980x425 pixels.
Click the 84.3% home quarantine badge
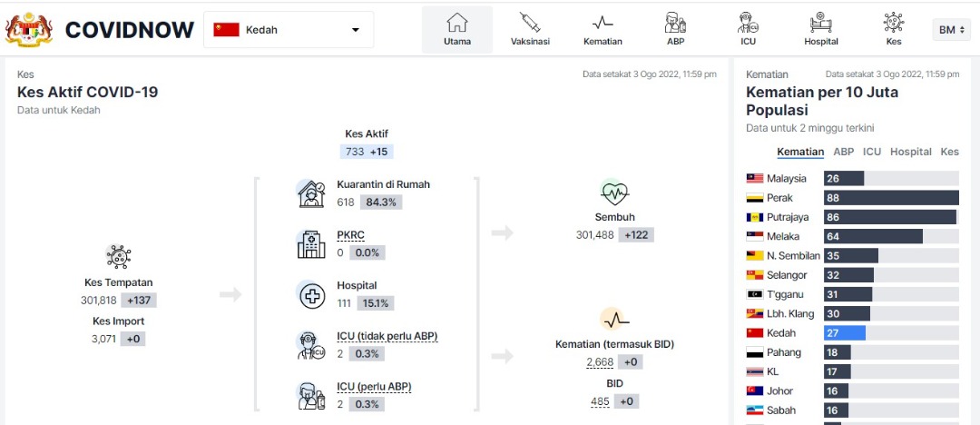point(380,203)
